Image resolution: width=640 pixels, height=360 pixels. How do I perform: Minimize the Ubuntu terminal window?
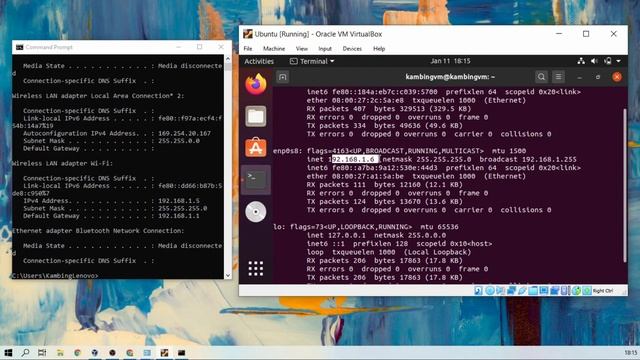coord(580,77)
